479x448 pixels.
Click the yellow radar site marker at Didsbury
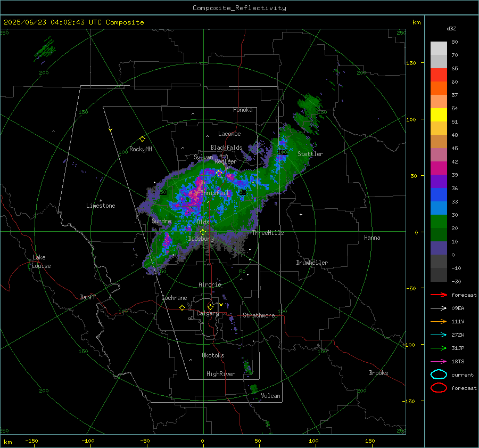pyautogui.click(x=203, y=232)
